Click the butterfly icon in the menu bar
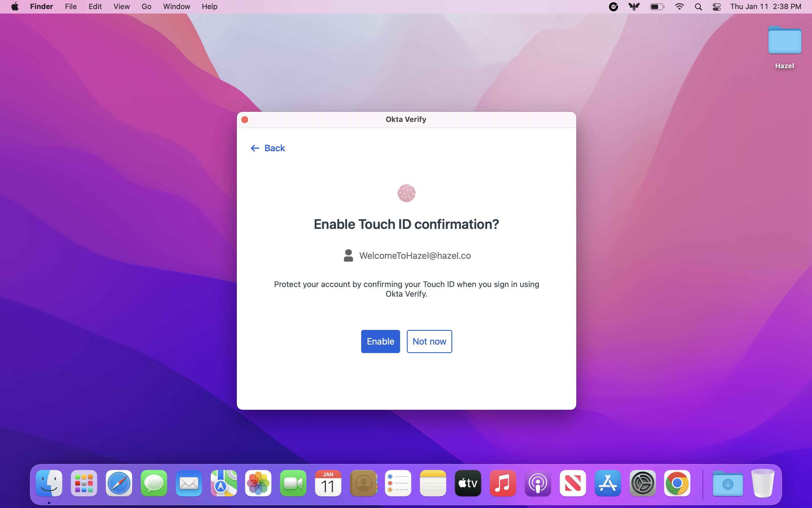Screen dimensions: 812x508 tap(634, 7)
